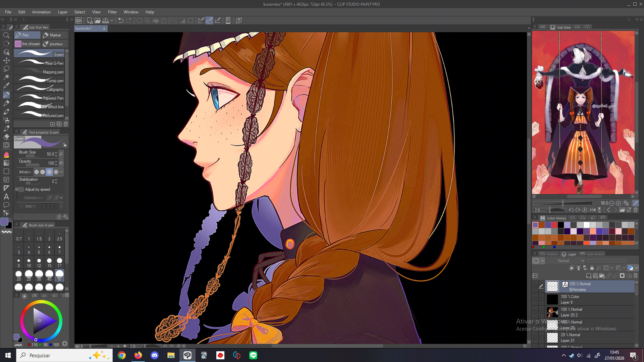Open the Filter menu
Image resolution: width=644 pixels, height=362 pixels.
pyautogui.click(x=112, y=12)
